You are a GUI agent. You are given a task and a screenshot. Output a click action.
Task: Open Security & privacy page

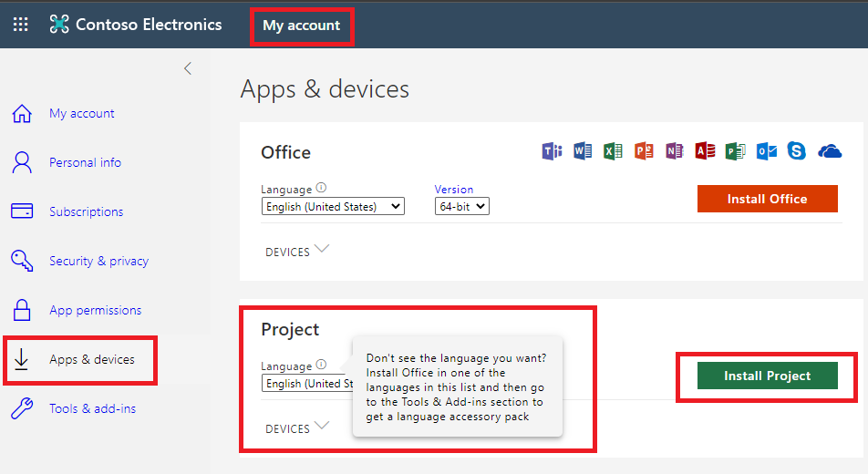[99, 261]
